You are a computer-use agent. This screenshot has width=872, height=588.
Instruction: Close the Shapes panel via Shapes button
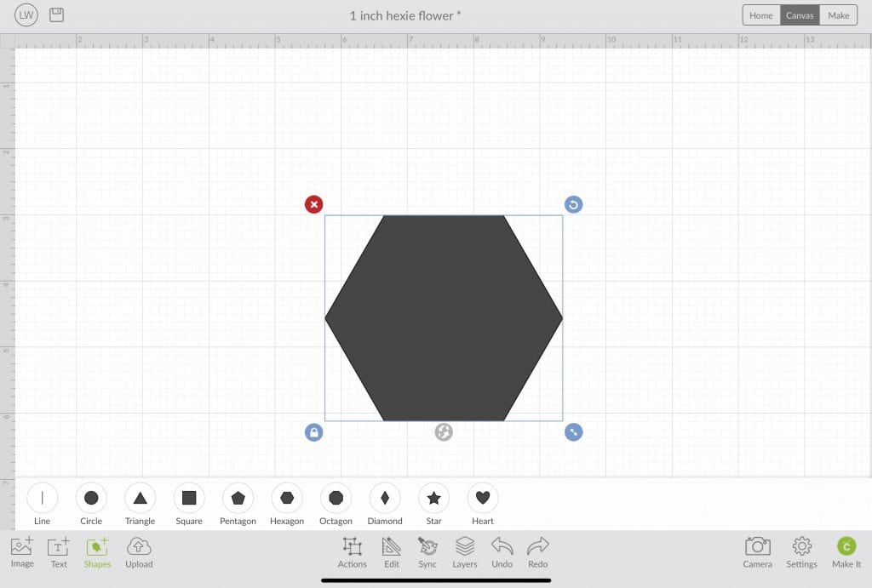pyautogui.click(x=97, y=552)
